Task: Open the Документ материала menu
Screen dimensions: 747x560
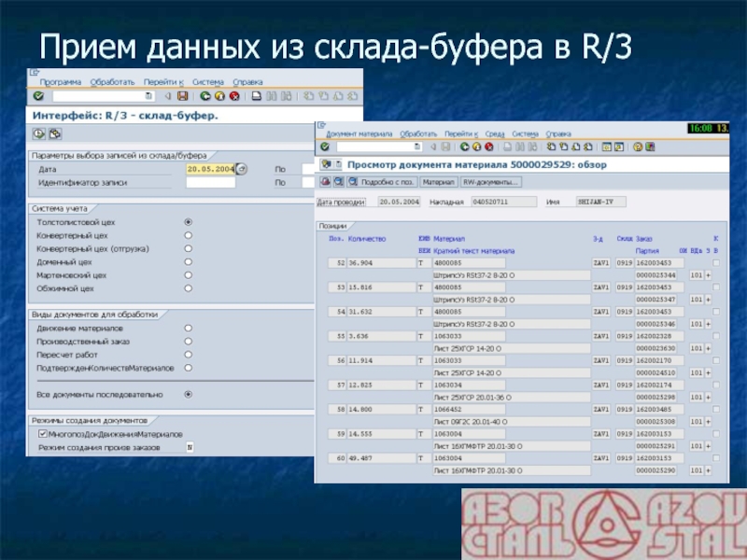Action: point(359,133)
